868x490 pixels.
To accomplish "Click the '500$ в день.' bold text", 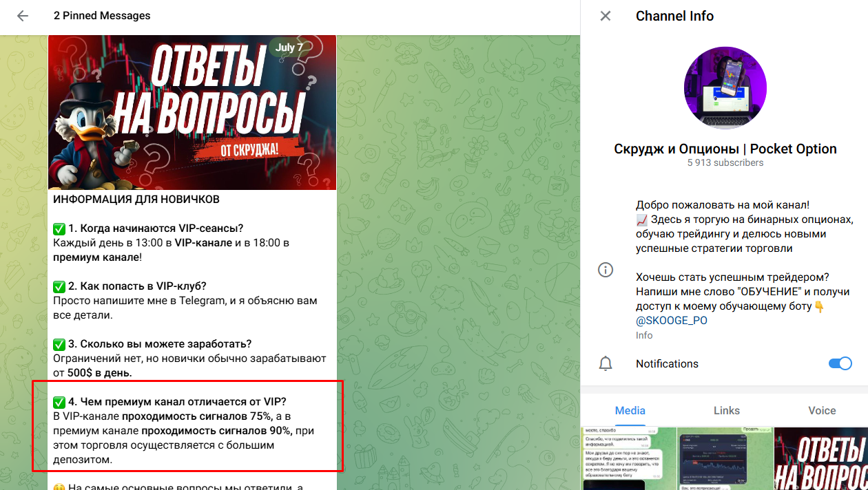I will tap(99, 373).
